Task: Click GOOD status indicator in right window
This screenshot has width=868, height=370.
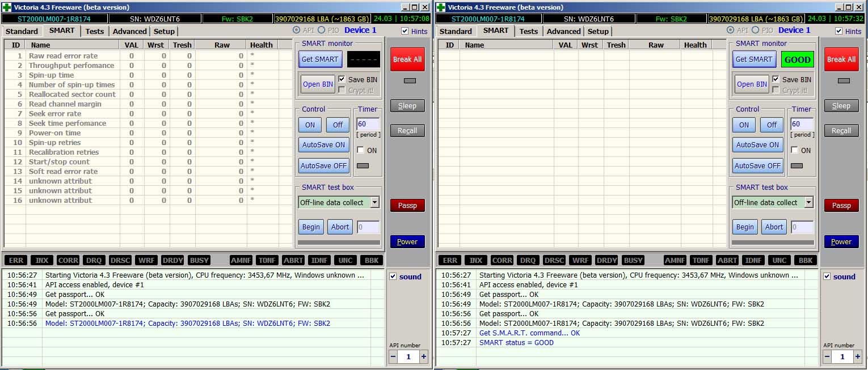Action: [x=797, y=59]
